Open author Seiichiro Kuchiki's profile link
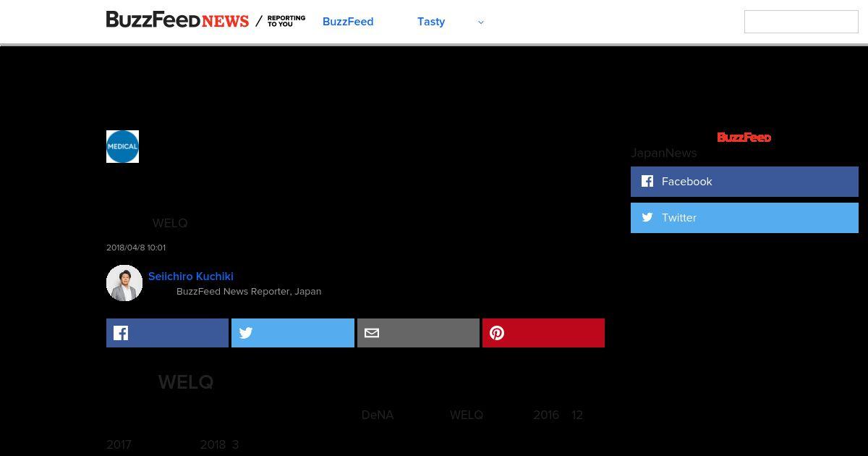868x456 pixels. [x=191, y=276]
